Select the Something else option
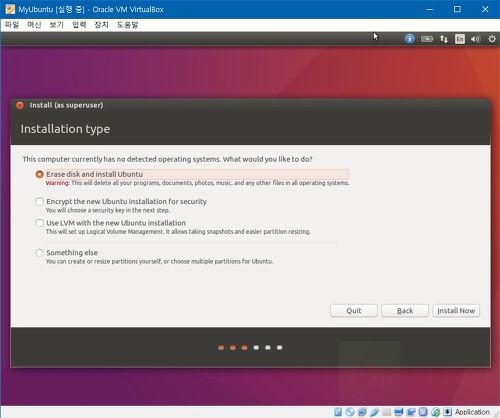The height and width of the screenshot is (418, 500). (x=39, y=253)
